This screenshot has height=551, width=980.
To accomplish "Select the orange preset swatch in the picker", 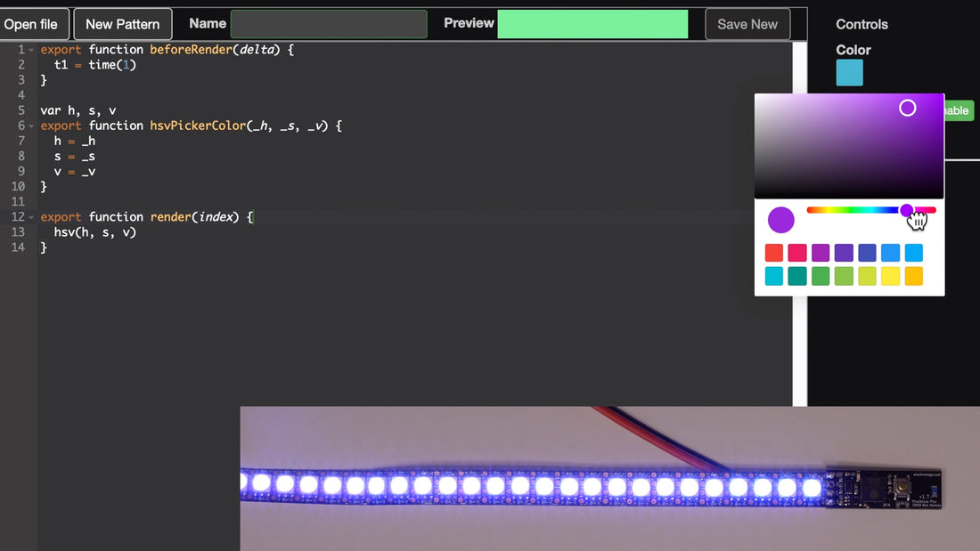I will tap(913, 276).
